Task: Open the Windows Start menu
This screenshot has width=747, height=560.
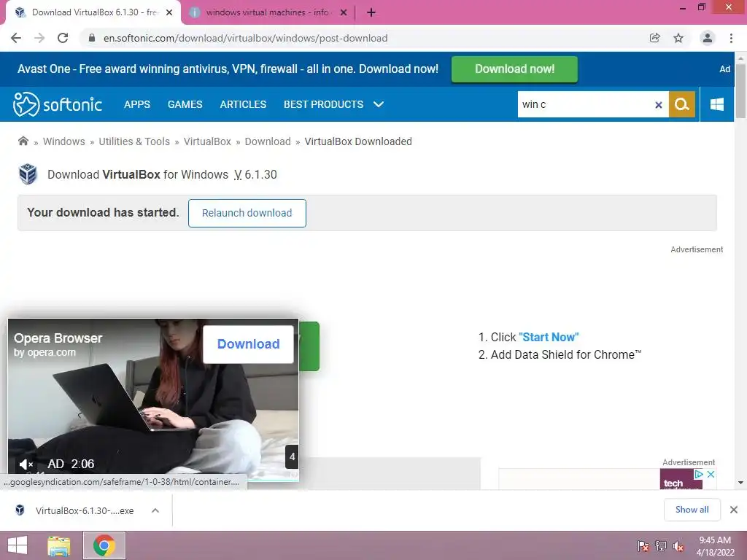Action: (18, 545)
